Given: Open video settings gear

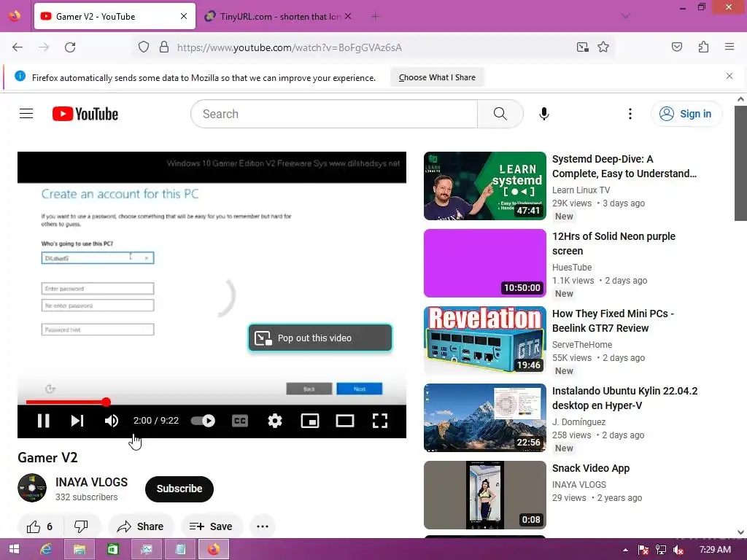Looking at the screenshot, I should pyautogui.click(x=275, y=421).
